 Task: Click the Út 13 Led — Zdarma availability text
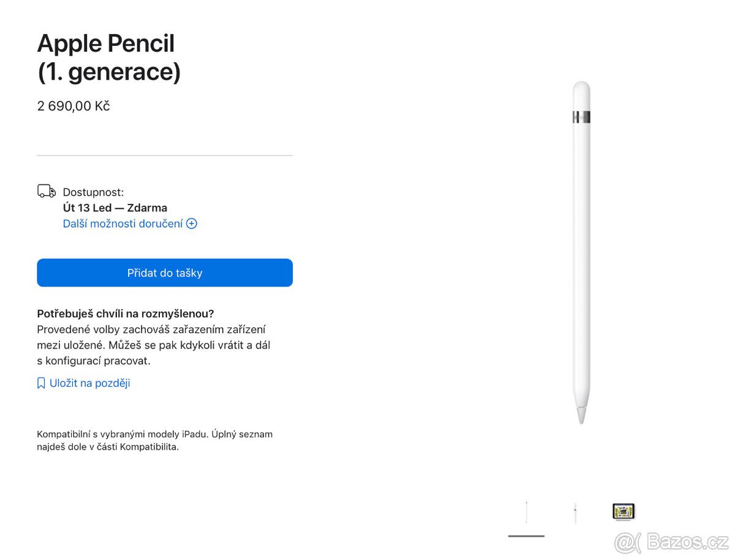coord(113,207)
